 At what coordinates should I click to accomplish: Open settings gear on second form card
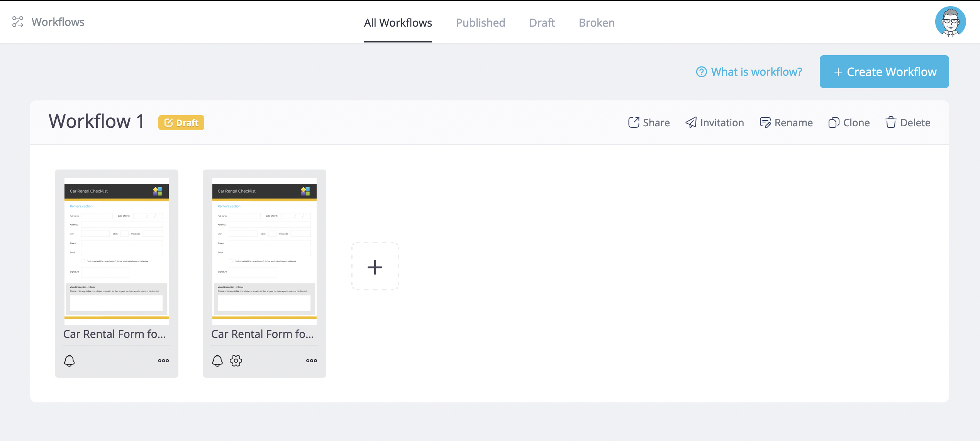236,360
